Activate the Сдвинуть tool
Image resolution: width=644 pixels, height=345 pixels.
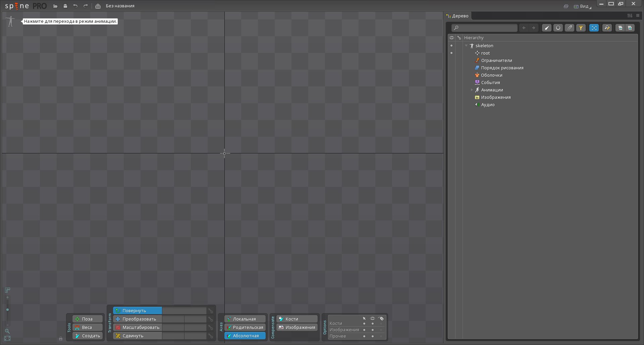(x=138, y=336)
